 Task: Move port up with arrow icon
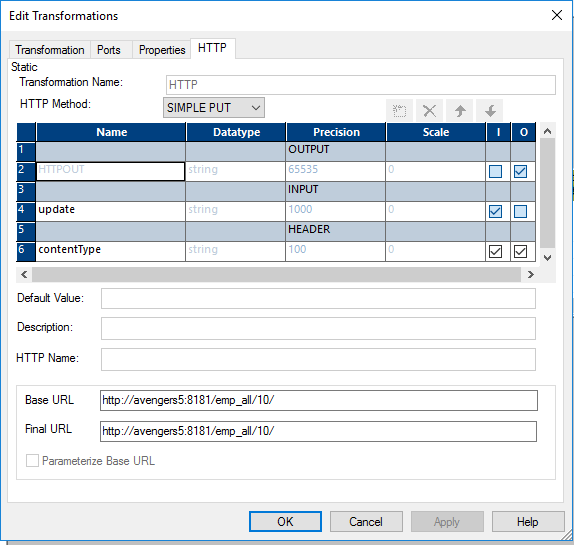pyautogui.click(x=460, y=110)
